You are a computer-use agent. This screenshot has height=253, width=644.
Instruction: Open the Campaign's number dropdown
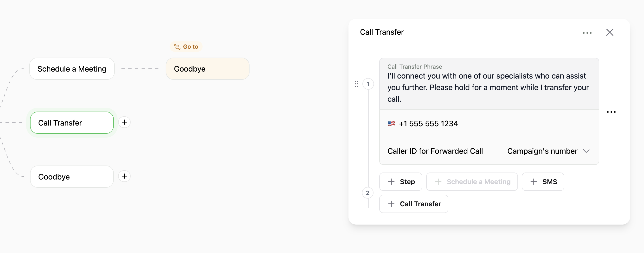[x=549, y=151]
